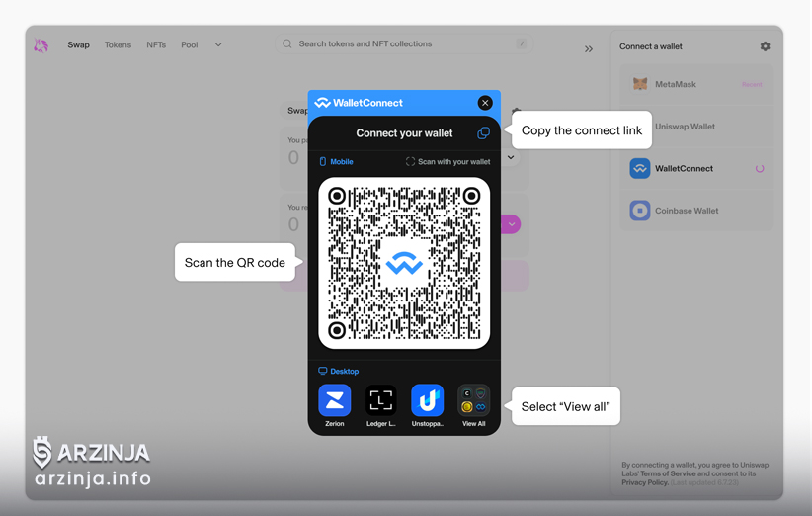
Task: Click the Coinbase Wallet icon
Action: pyautogui.click(x=640, y=211)
